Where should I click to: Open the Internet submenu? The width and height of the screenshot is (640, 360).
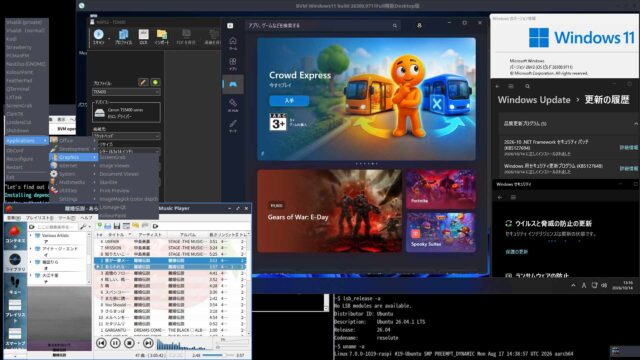point(74,166)
